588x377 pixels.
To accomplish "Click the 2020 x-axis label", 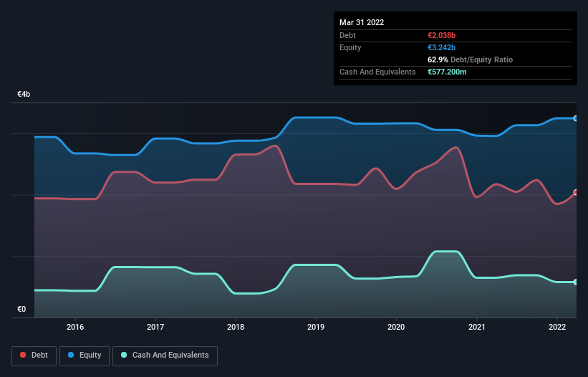I will (396, 327).
